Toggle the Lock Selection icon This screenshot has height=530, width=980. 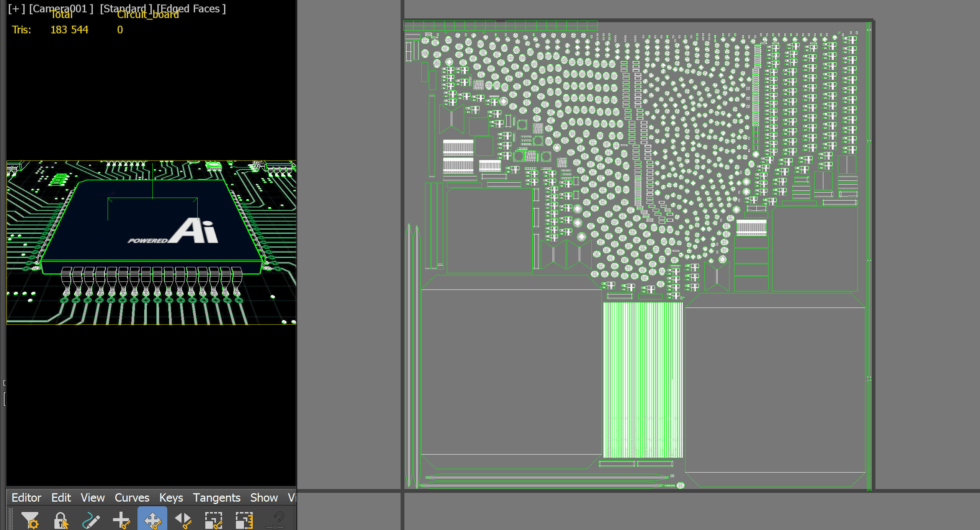(x=61, y=520)
